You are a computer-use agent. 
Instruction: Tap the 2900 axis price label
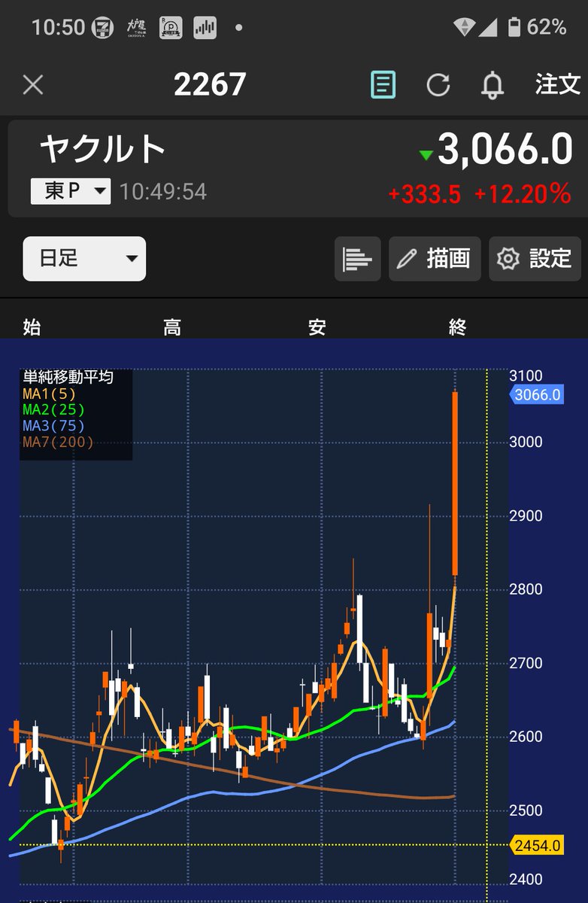(x=526, y=516)
